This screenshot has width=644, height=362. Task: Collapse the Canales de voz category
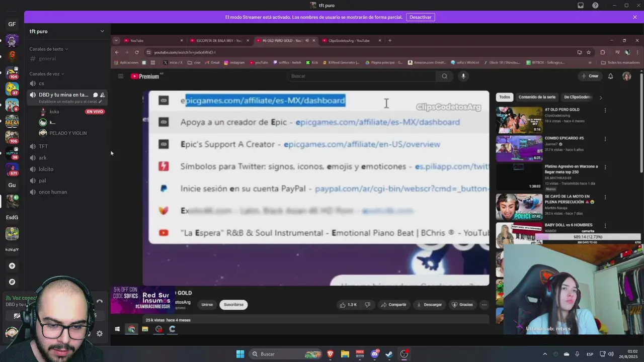click(x=47, y=74)
